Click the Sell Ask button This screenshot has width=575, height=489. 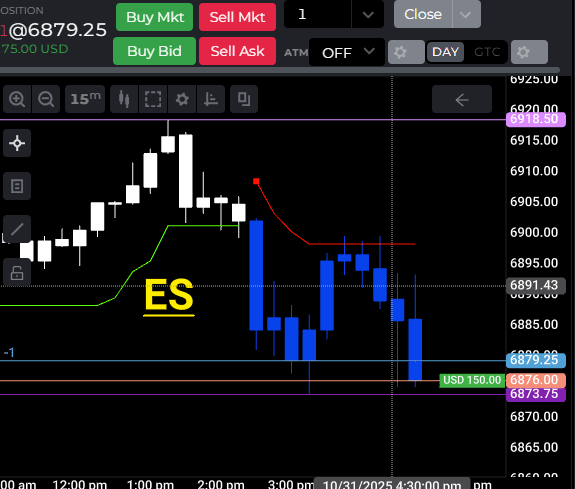237,51
